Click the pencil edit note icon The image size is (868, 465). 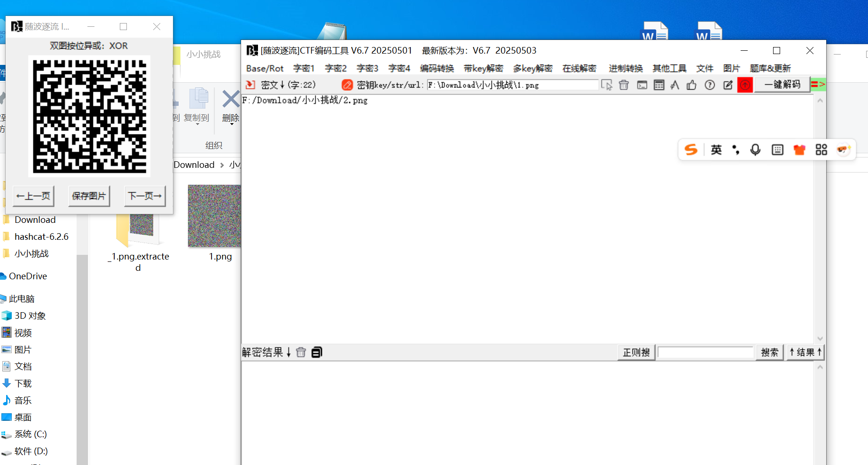(728, 85)
